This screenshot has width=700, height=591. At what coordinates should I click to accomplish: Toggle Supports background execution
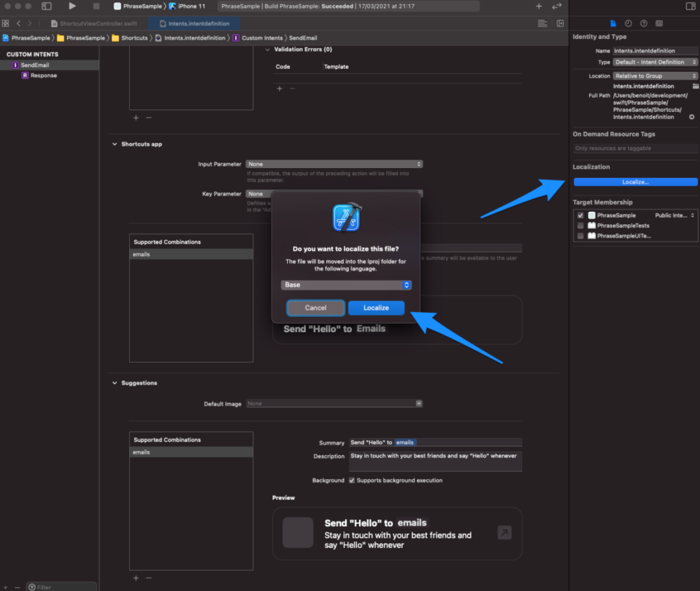352,480
